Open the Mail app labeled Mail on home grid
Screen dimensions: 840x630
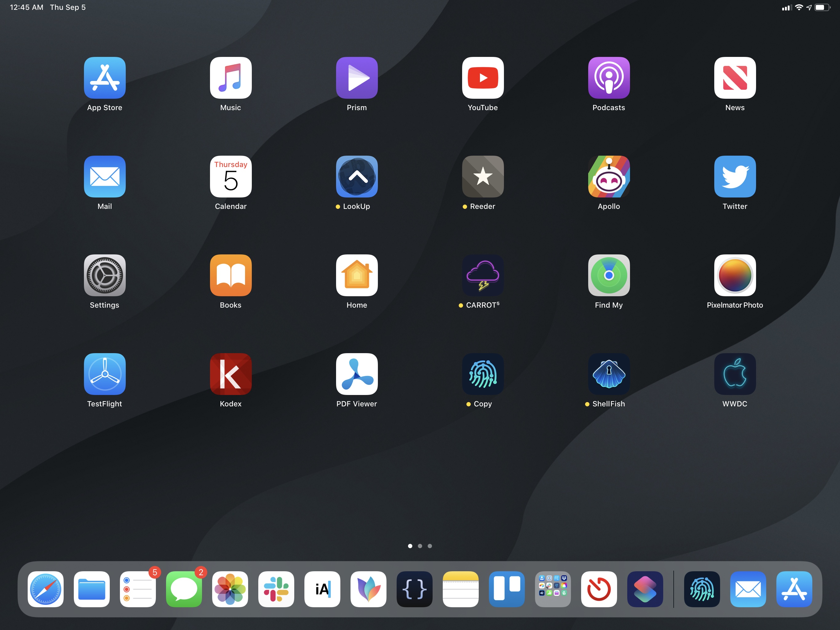(105, 177)
